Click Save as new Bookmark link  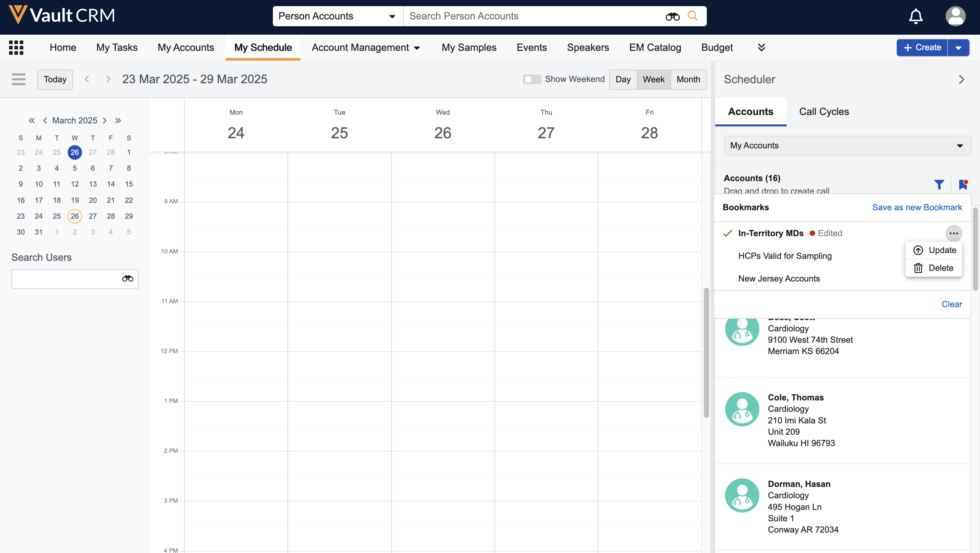[x=917, y=207]
